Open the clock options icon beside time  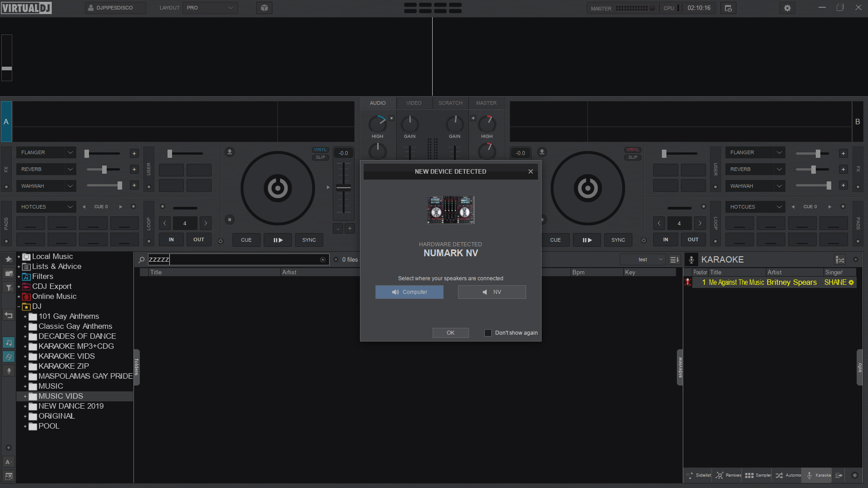coord(728,8)
